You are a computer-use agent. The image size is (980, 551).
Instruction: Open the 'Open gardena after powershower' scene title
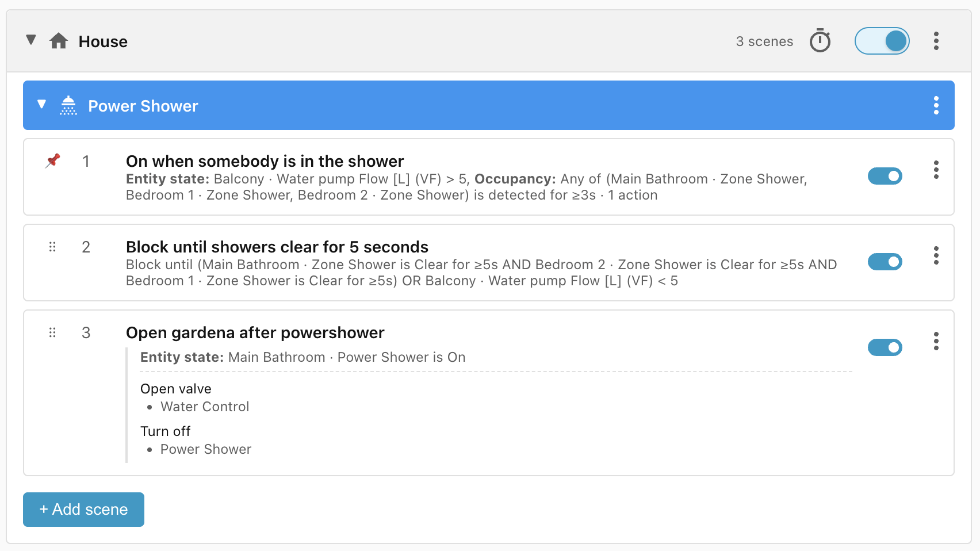[255, 332]
